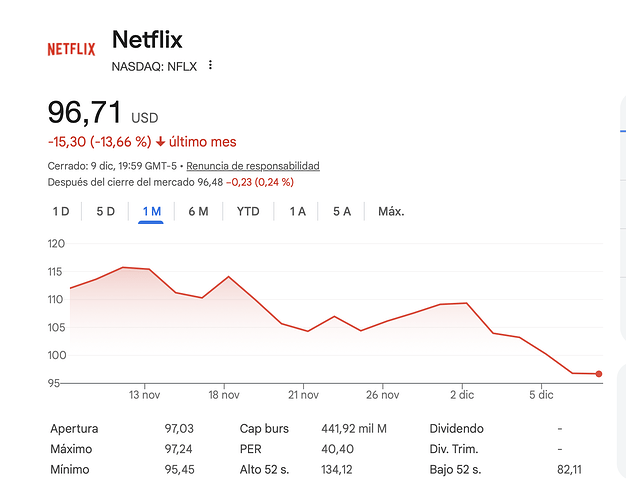Image resolution: width=626 pixels, height=500 pixels.
Task: Click the 5 dic axis label
Action: pos(541,395)
